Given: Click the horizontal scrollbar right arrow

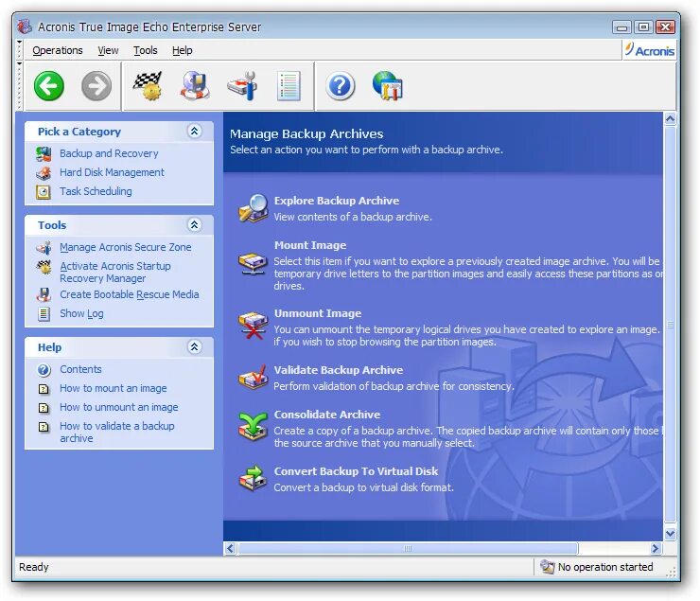Looking at the screenshot, I should tap(656, 548).
